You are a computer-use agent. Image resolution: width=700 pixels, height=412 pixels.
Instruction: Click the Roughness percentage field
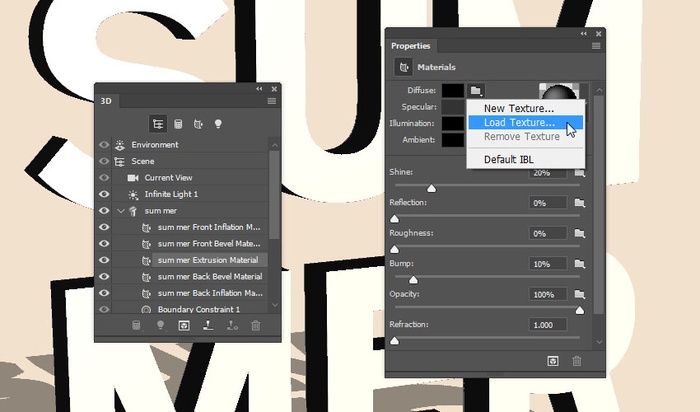[x=548, y=233]
